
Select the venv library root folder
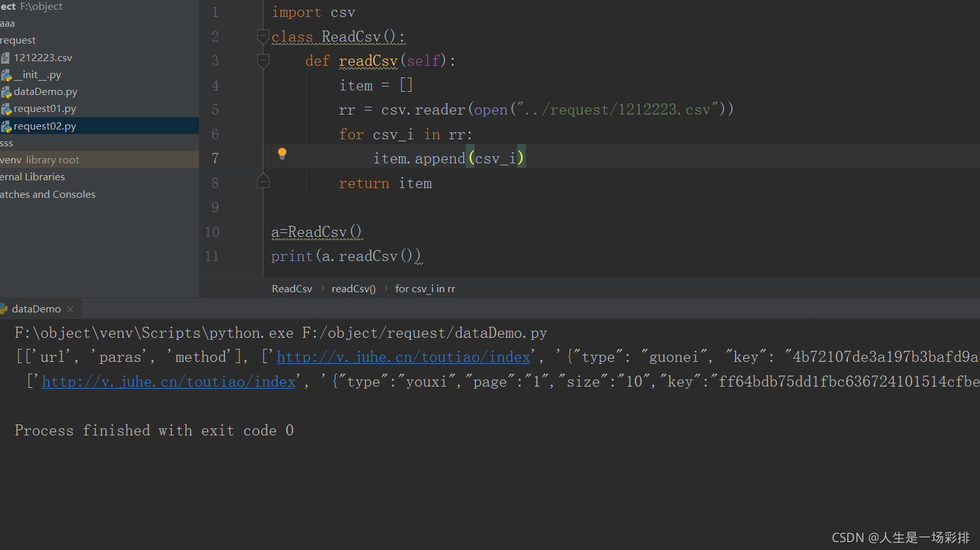[39, 160]
